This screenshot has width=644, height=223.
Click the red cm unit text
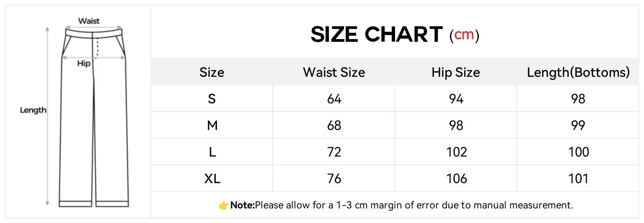coord(464,35)
